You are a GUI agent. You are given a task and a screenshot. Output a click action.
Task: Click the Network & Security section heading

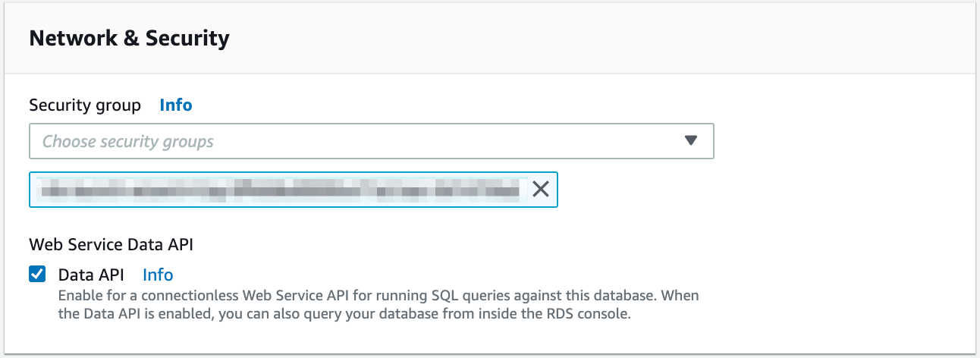(x=129, y=38)
